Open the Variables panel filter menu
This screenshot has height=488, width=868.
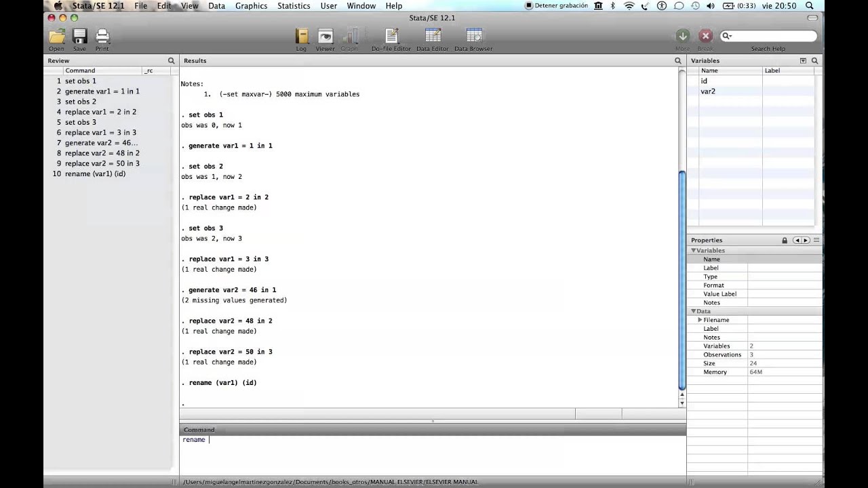point(804,60)
